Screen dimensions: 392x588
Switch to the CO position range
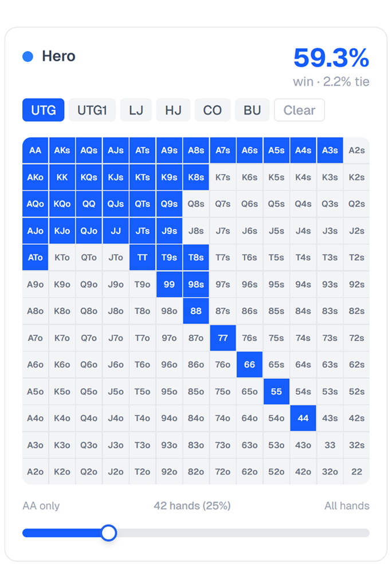(213, 110)
